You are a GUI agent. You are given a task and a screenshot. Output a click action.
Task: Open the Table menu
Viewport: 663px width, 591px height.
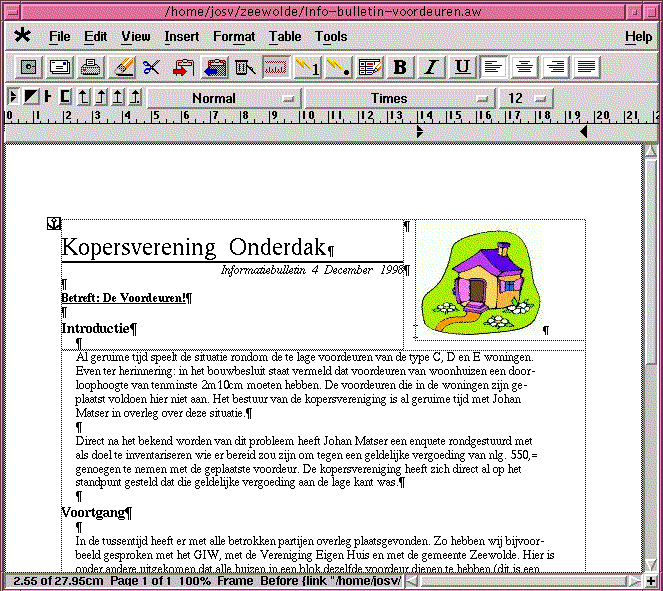[285, 36]
